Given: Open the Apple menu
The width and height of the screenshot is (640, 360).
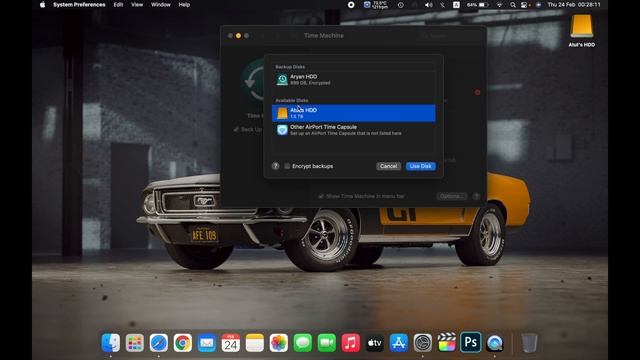Looking at the screenshot, I should click(x=42, y=5).
